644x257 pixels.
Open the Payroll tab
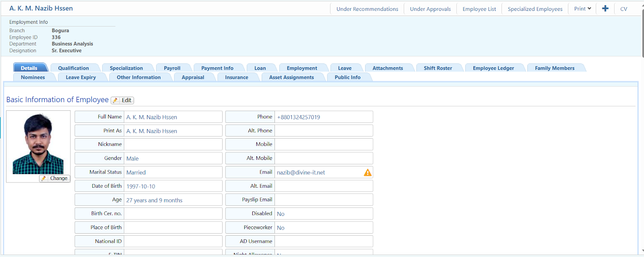172,68
